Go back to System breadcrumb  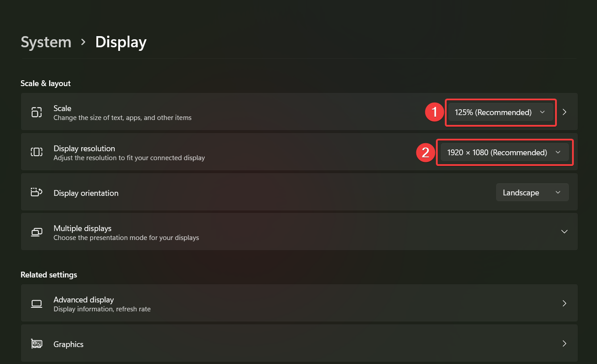[x=46, y=42]
